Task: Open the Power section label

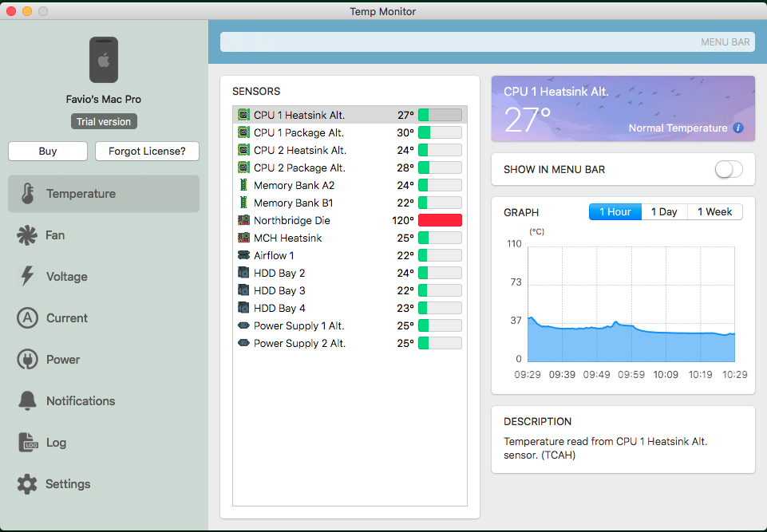Action: coord(63,360)
